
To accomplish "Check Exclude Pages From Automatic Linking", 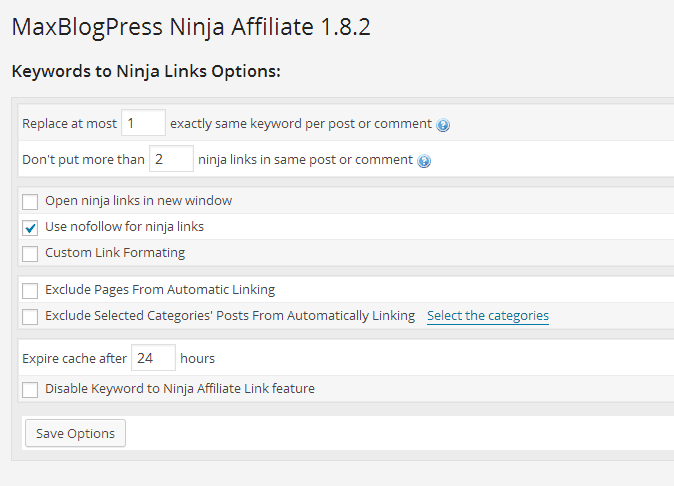I will (30, 290).
